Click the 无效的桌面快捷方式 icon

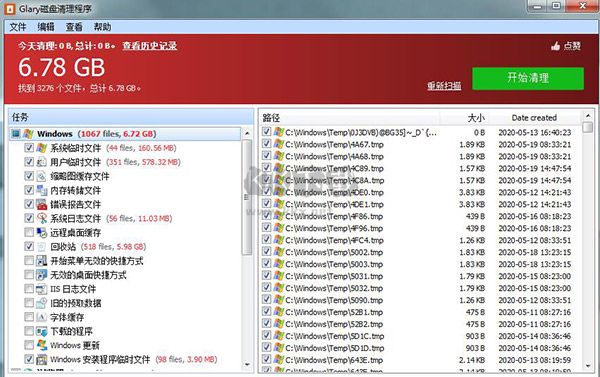click(x=41, y=275)
